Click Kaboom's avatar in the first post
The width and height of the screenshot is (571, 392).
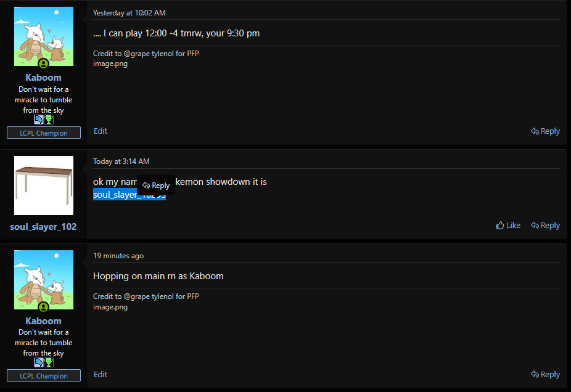44,36
